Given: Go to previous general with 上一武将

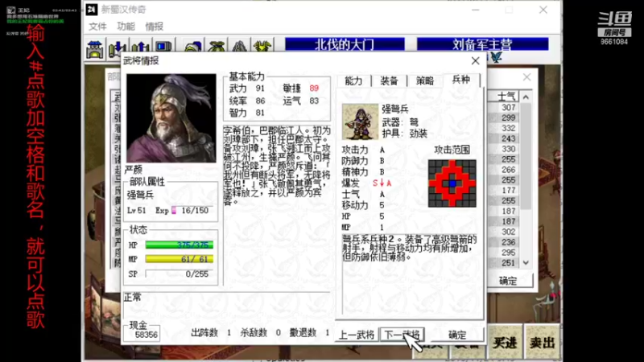Looking at the screenshot, I should pos(357,335).
